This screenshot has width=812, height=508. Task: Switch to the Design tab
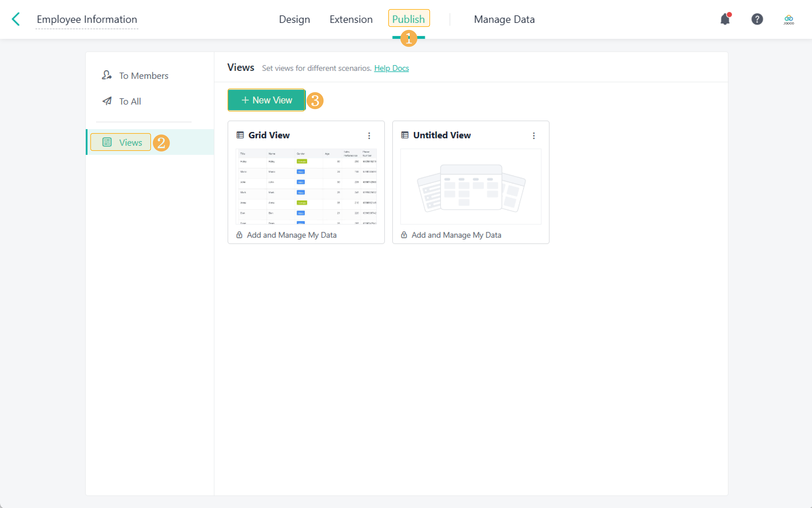pyautogui.click(x=294, y=19)
